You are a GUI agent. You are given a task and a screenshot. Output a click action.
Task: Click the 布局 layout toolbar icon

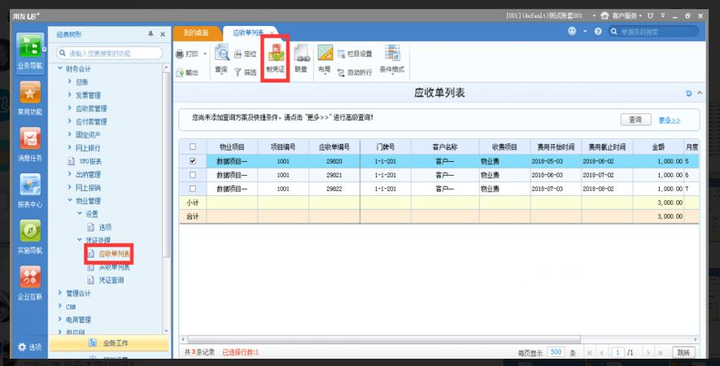point(325,59)
